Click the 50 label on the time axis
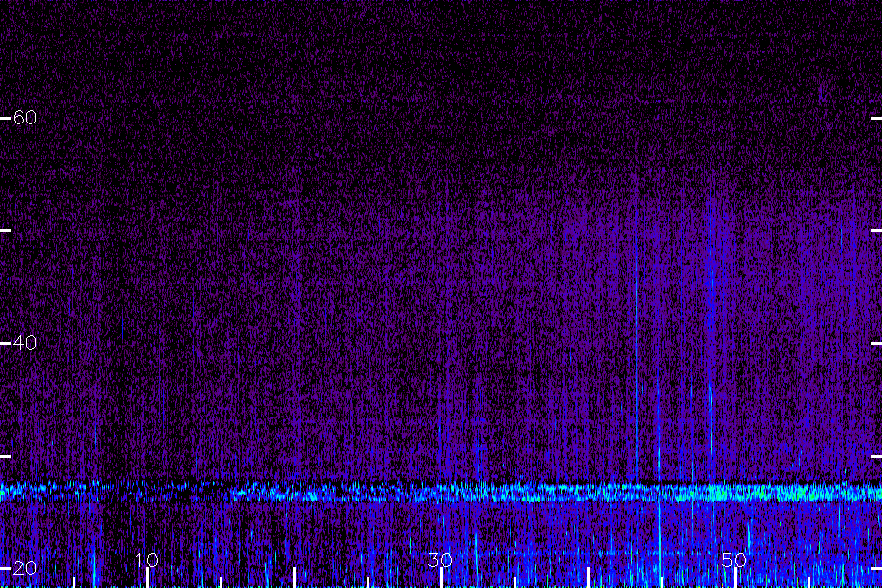The width and height of the screenshot is (882, 588). pos(734,560)
